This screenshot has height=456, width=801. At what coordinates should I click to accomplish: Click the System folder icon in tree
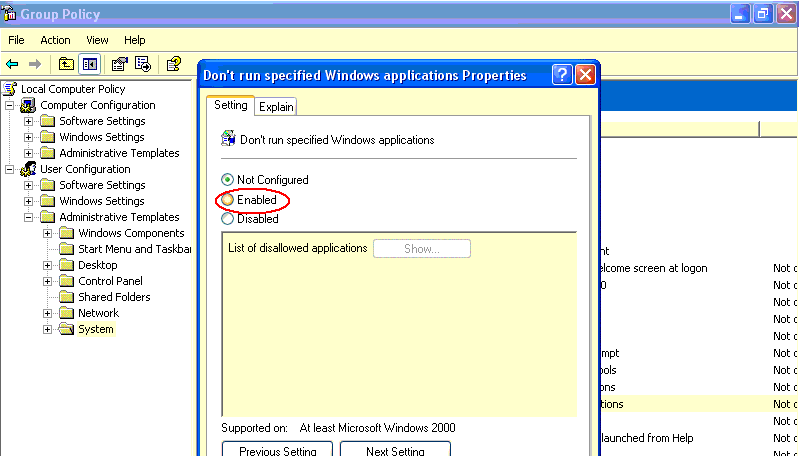pos(66,329)
